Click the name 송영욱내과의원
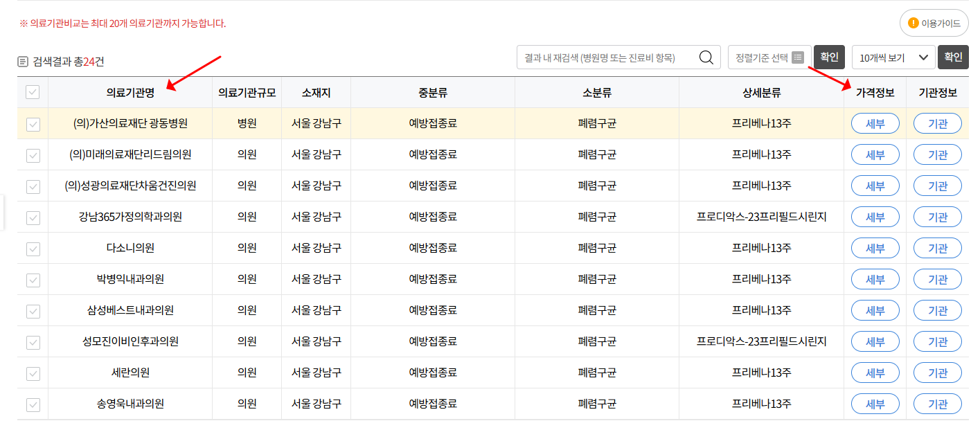 coord(130,404)
